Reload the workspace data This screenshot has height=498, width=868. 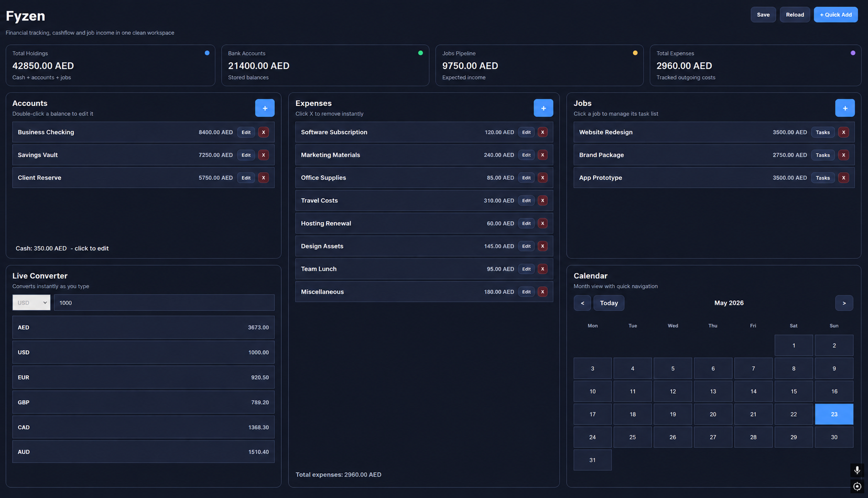pyautogui.click(x=795, y=15)
